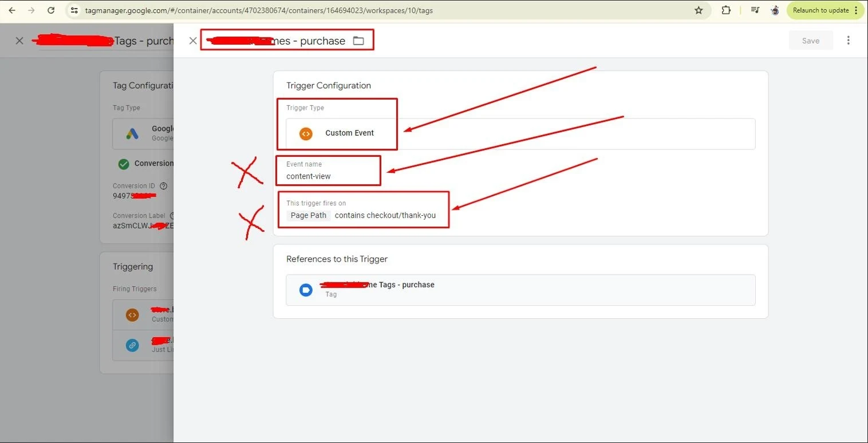Close the trigger editor panel

(x=193, y=41)
